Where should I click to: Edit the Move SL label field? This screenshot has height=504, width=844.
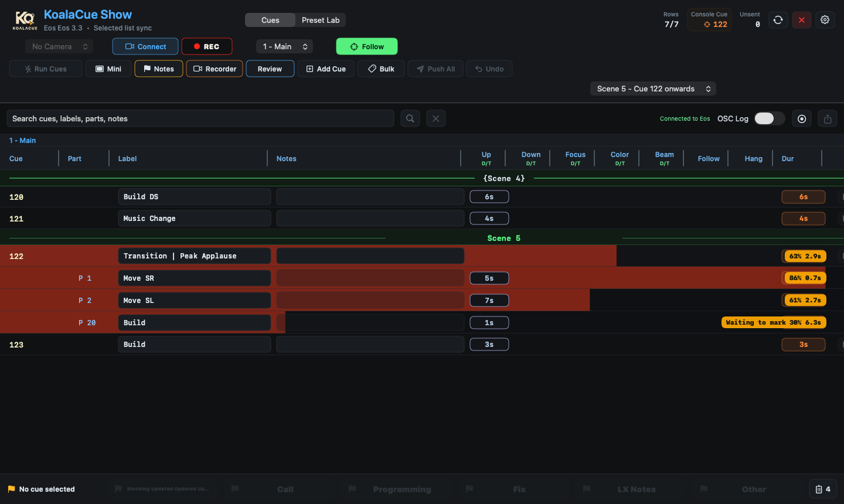point(195,301)
